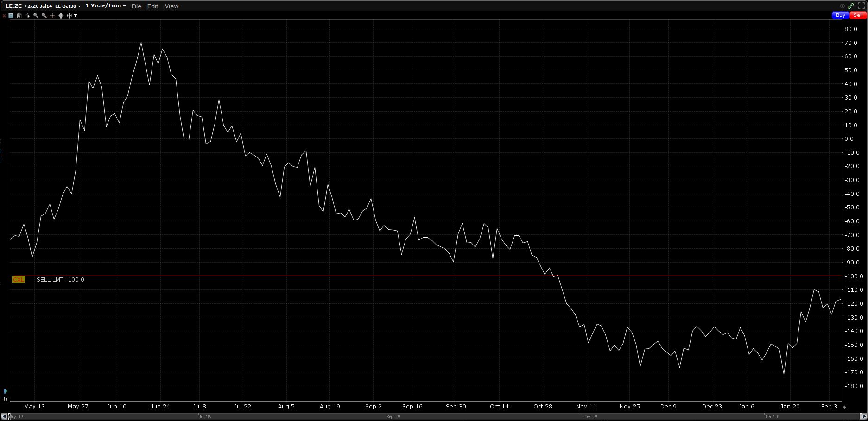Click the zoom in magnifier icon
Image resolution: width=868 pixels, height=421 pixels.
click(36, 15)
